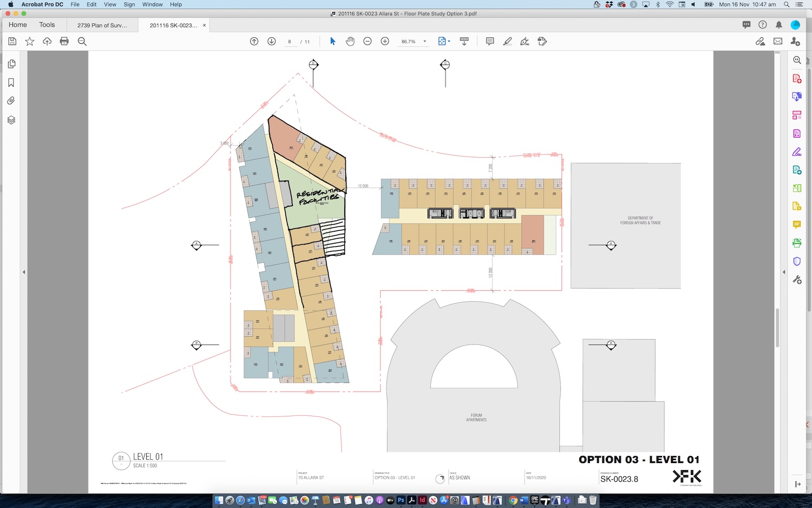
Task: Collapse the right tools pane arrow
Action: (x=784, y=272)
